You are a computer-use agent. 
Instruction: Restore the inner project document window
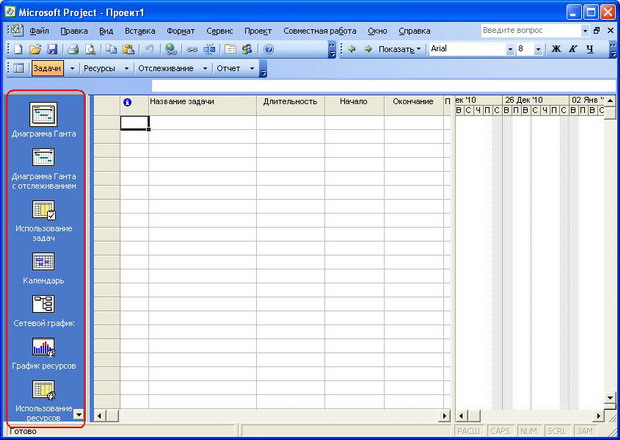point(597,30)
